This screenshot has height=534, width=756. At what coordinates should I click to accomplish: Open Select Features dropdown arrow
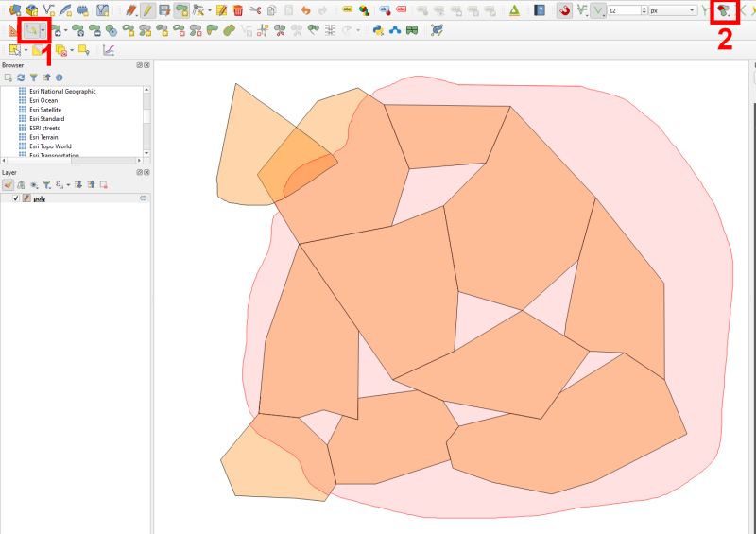point(26,50)
